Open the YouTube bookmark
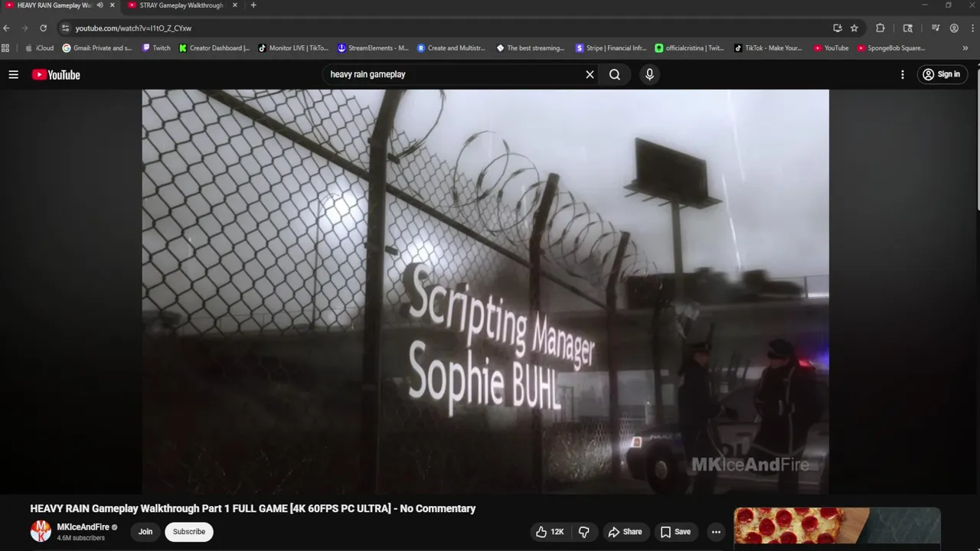The image size is (980, 551). click(831, 48)
